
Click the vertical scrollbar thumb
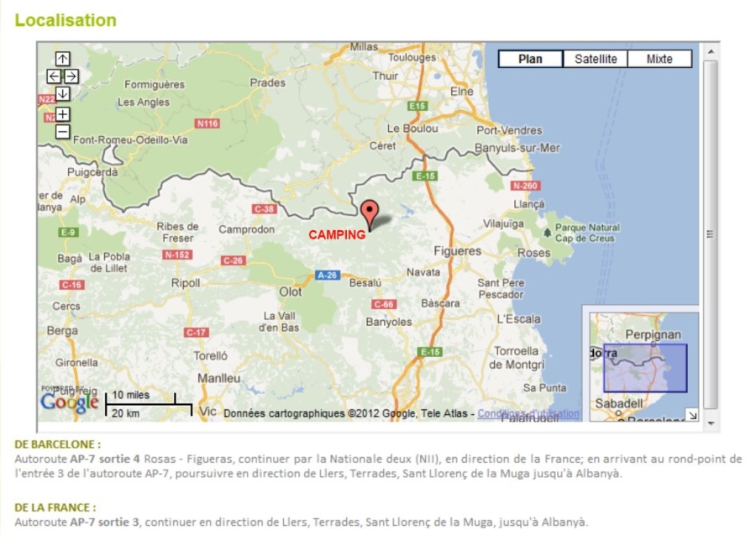(711, 234)
